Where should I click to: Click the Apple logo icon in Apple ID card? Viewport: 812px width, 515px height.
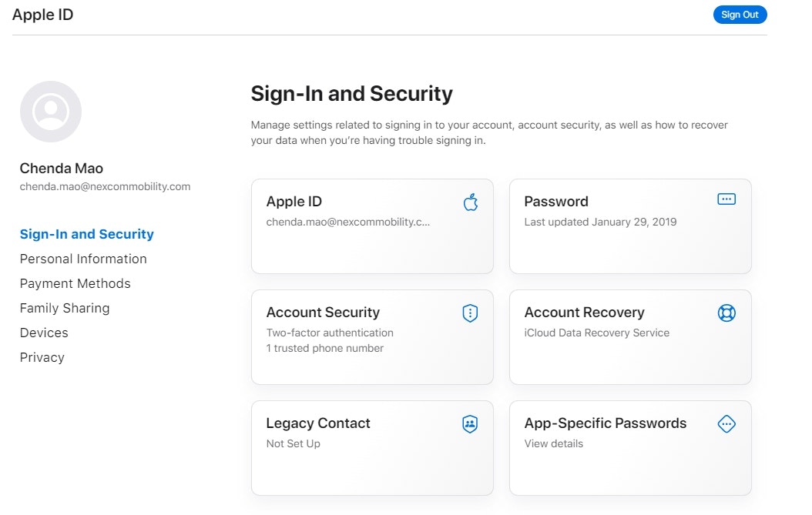pos(471,202)
